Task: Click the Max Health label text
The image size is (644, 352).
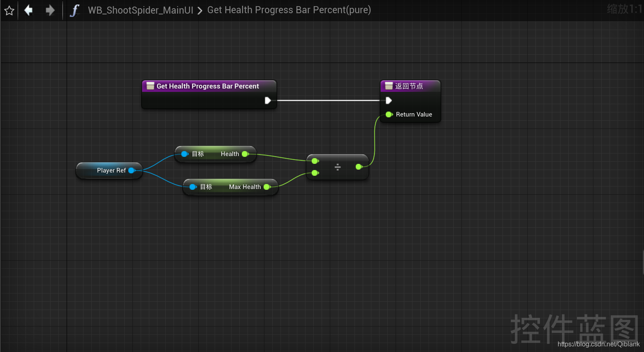Action: (x=245, y=187)
